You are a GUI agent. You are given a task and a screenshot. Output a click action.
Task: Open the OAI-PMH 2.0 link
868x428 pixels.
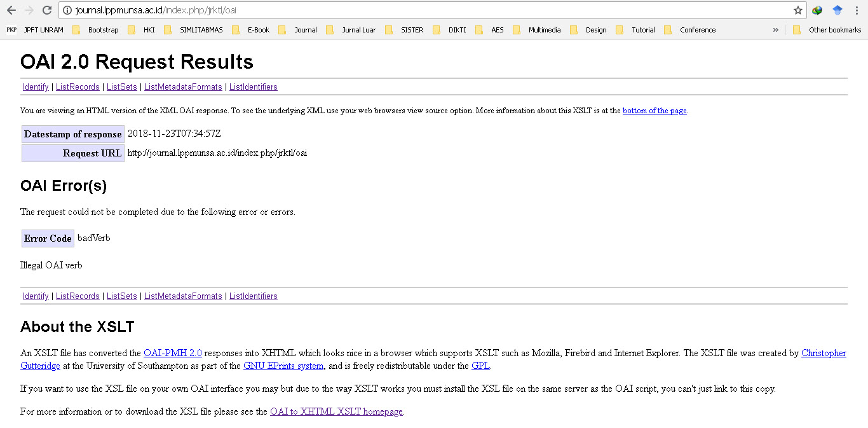click(x=172, y=353)
